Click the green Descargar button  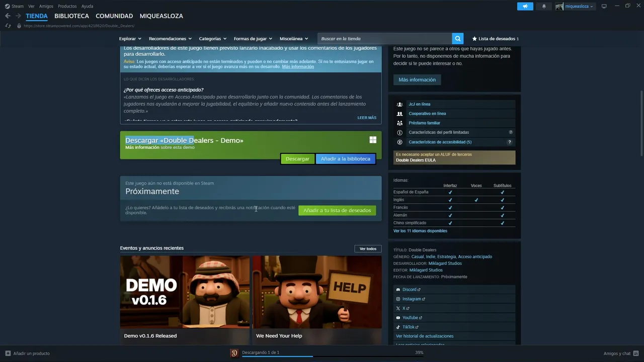pyautogui.click(x=297, y=159)
